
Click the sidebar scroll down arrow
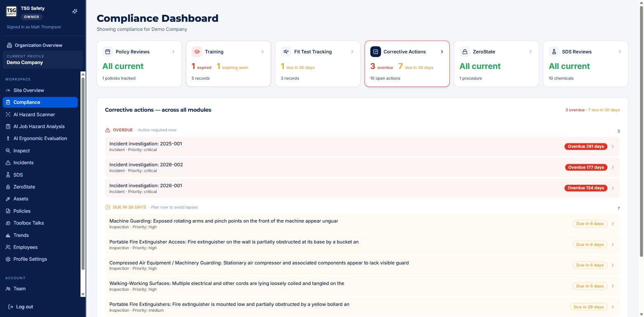(83, 294)
